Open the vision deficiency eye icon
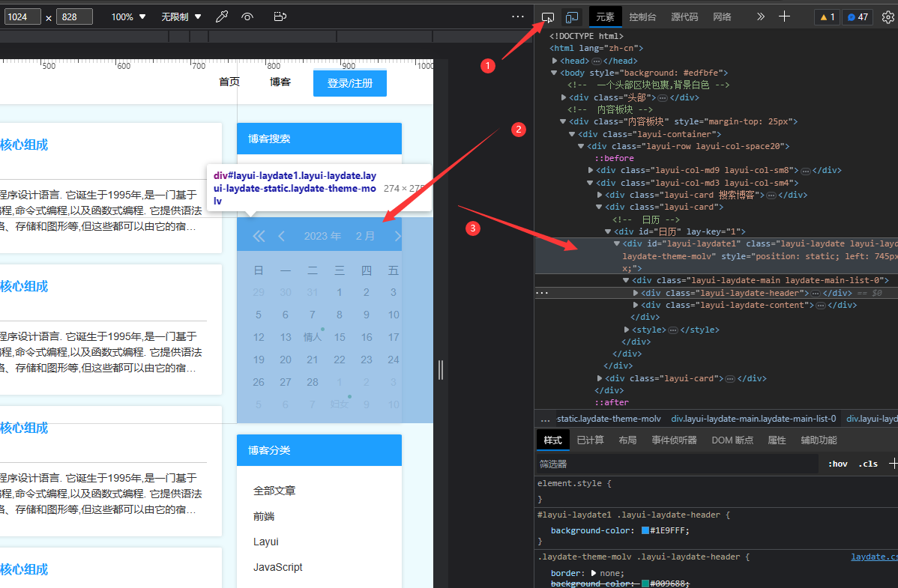 [247, 16]
